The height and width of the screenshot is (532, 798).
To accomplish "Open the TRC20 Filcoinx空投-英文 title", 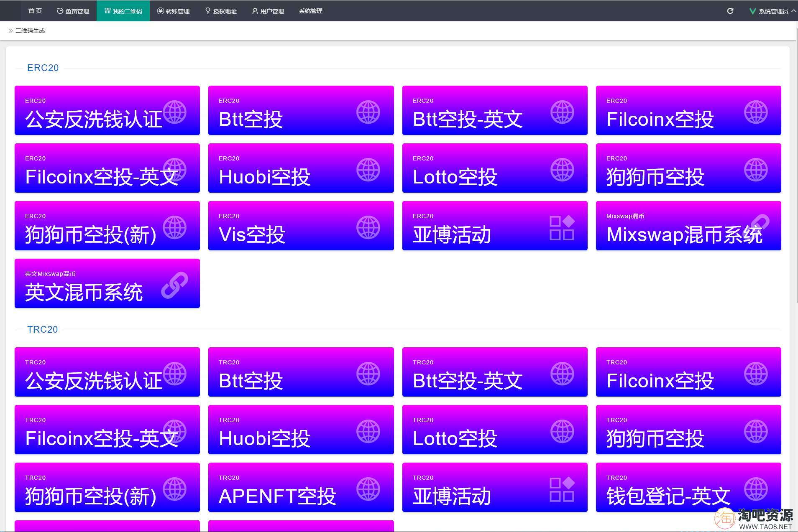I will click(x=102, y=438).
